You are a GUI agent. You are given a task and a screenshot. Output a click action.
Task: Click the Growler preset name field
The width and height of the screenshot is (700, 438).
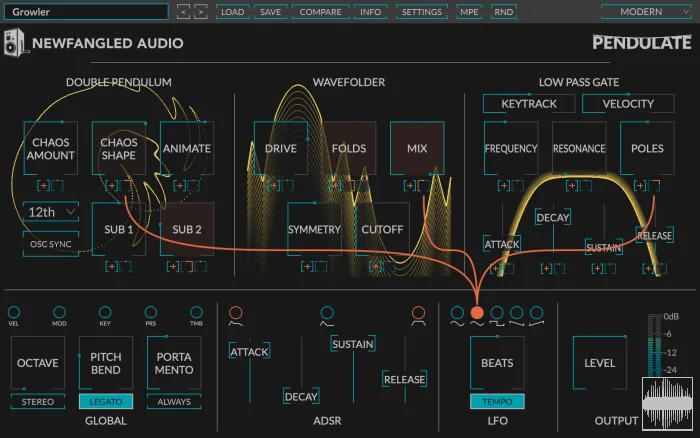click(x=86, y=12)
